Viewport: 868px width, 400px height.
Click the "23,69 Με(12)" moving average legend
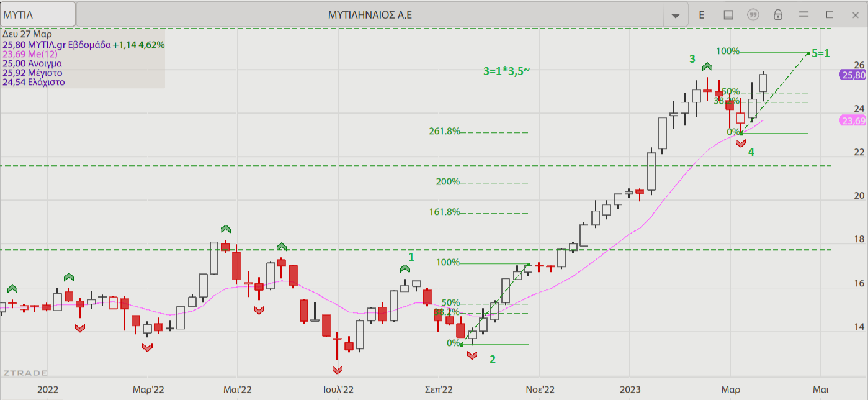(29, 54)
